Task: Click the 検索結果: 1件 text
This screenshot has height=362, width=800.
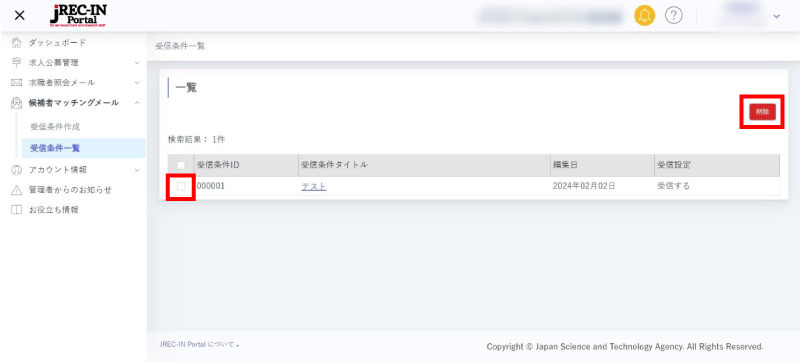Action: pos(196,139)
